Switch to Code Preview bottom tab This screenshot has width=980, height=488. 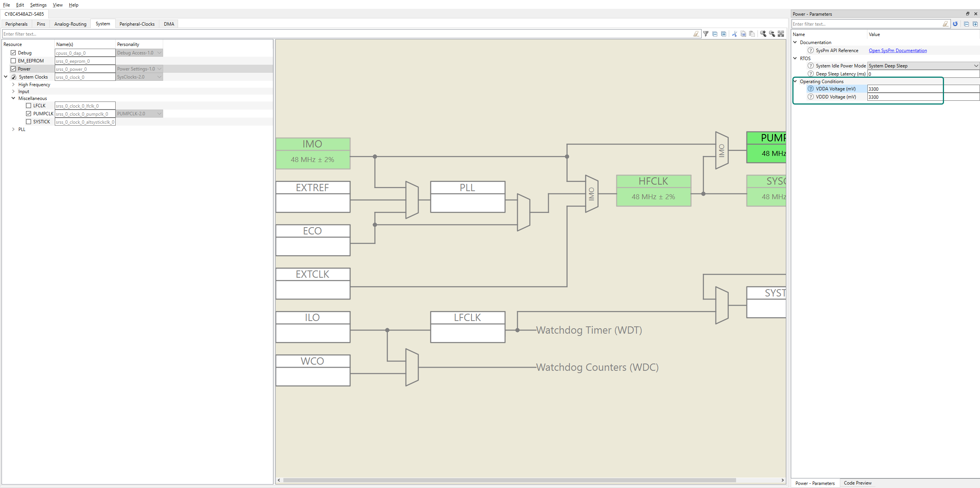pos(857,483)
